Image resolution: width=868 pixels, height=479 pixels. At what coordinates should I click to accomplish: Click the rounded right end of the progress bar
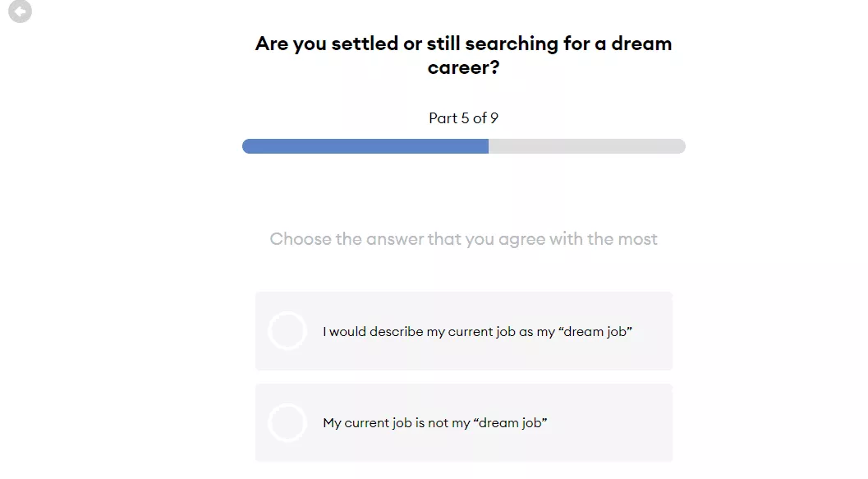tap(681, 146)
